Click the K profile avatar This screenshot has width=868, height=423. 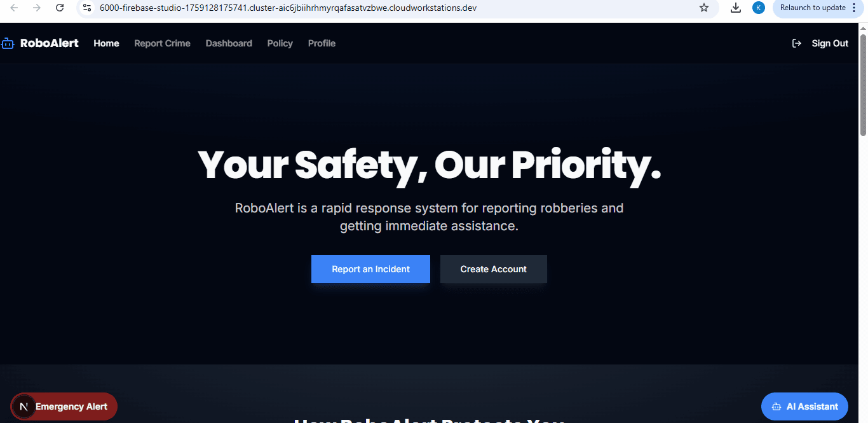pyautogui.click(x=759, y=8)
